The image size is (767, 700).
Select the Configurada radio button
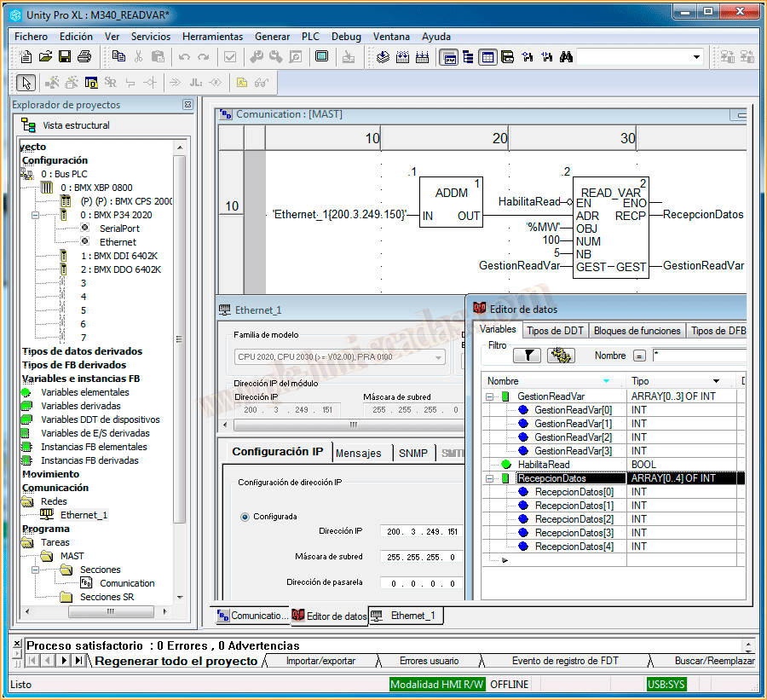(245, 517)
